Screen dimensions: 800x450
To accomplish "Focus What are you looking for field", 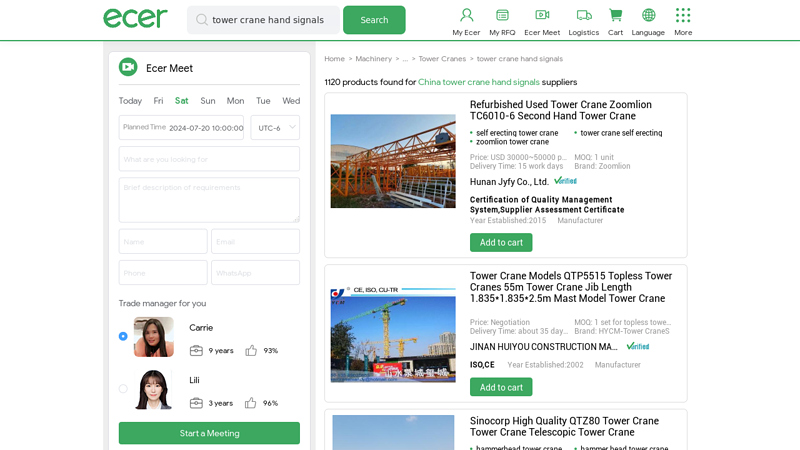I will point(209,159).
